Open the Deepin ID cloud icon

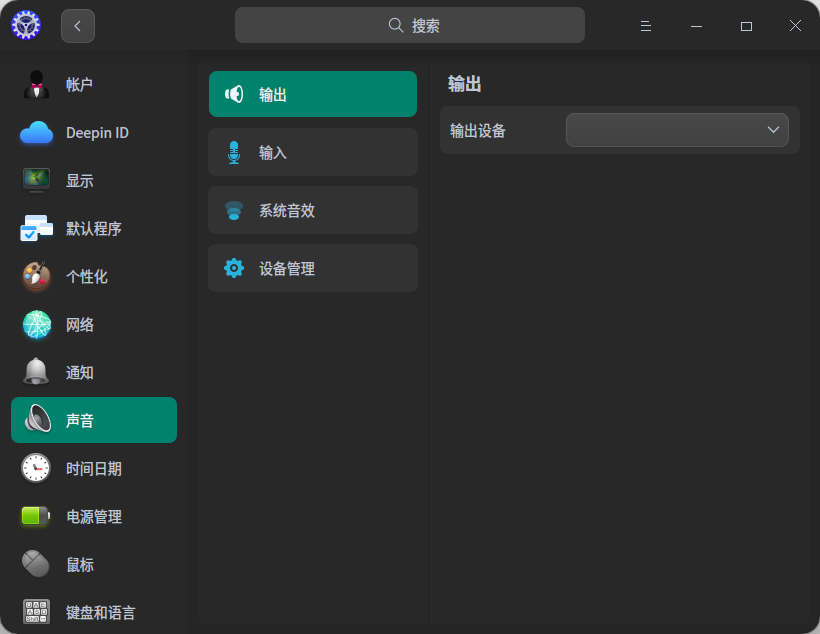coord(37,133)
